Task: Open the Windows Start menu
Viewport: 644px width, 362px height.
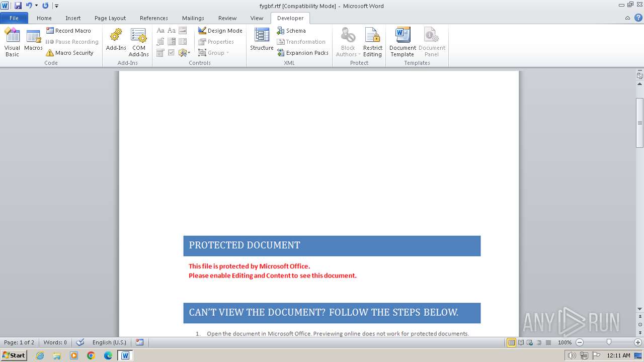Action: pyautogui.click(x=14, y=355)
